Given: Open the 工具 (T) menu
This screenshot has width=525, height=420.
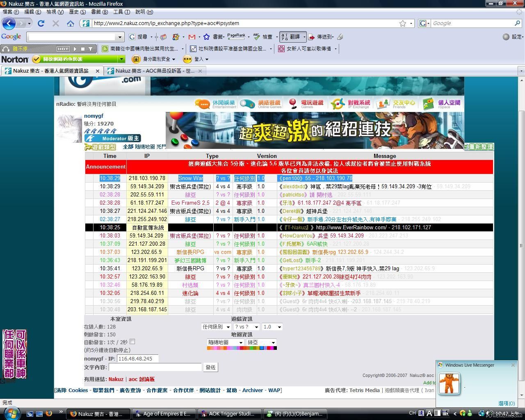Looking at the screenshot, I should [122, 12].
